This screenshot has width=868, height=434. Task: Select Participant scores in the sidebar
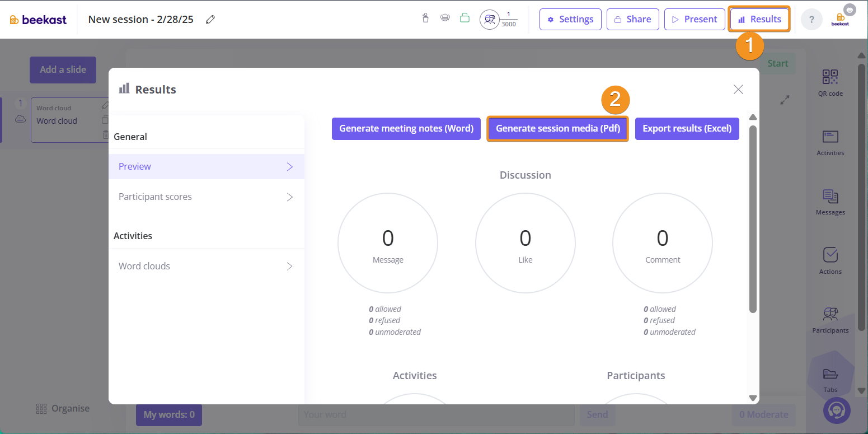click(155, 197)
